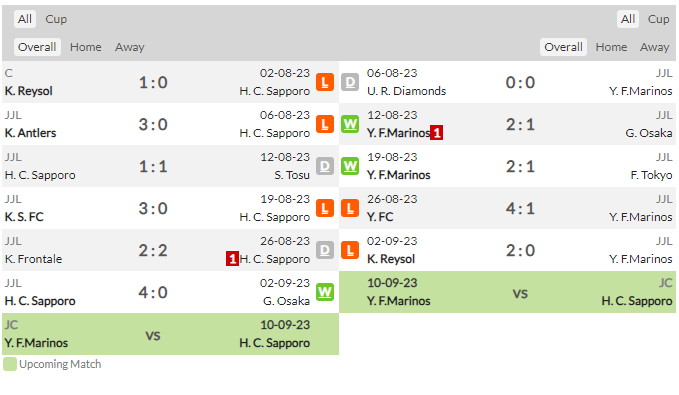Image resolution: width=679 pixels, height=395 pixels.
Task: Click the orange L badge for K. Reysol 1:0 match
Action: pos(325,82)
